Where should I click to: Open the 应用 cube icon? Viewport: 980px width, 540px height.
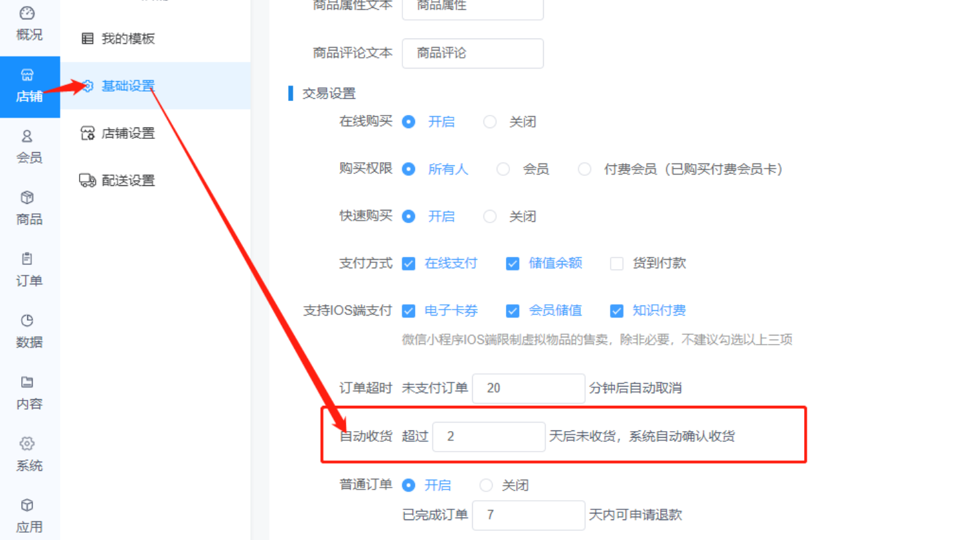[x=27, y=505]
